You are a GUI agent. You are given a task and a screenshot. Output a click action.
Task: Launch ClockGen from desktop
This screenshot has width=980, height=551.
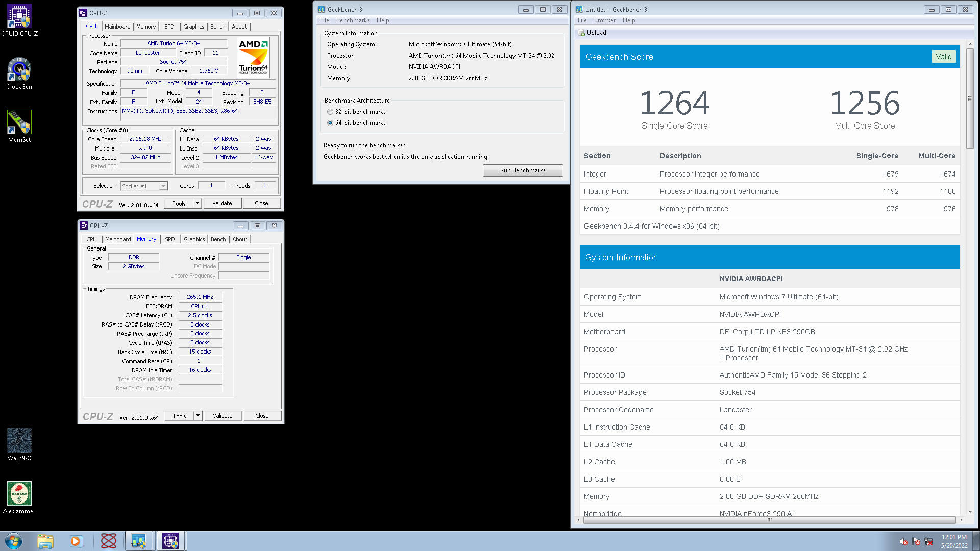click(x=19, y=73)
